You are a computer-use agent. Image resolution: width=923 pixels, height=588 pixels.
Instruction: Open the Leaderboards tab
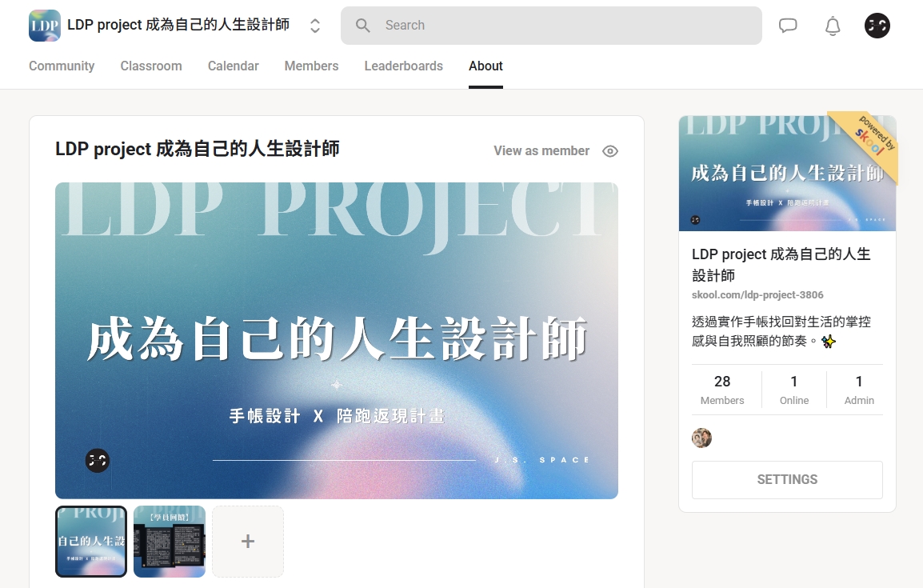pos(403,66)
